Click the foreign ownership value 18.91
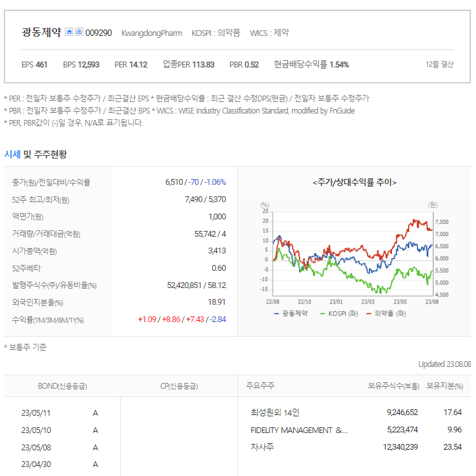The image size is (476, 476). 216,302
